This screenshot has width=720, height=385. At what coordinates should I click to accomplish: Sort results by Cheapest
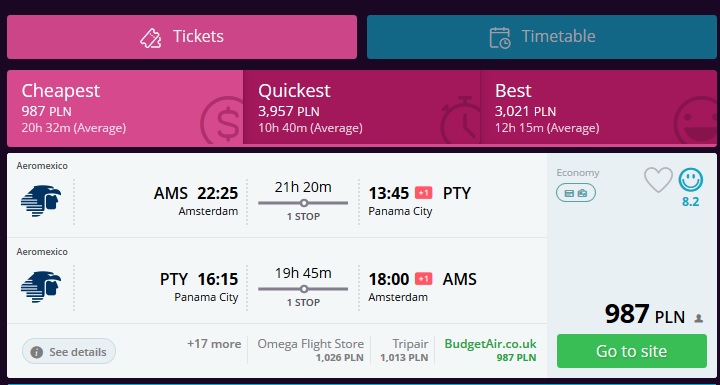[x=125, y=108]
